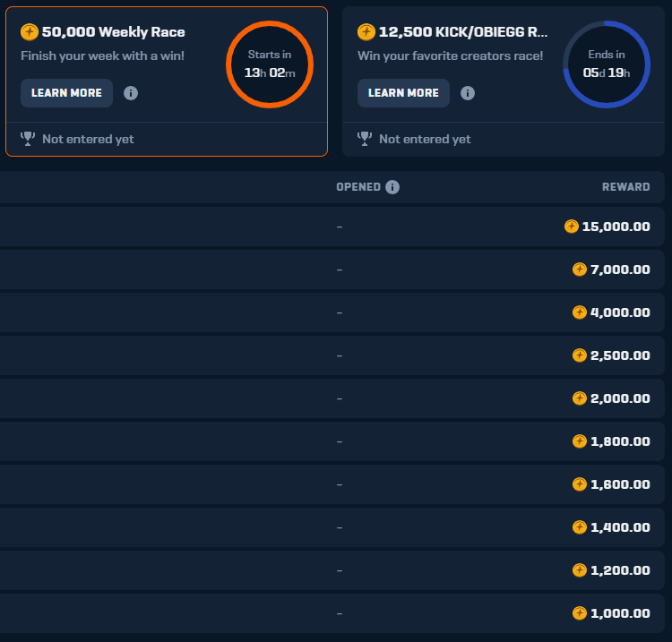672x642 pixels.
Task: Click 'Not entered yet' on the Weekly Race card
Action: 89,139
